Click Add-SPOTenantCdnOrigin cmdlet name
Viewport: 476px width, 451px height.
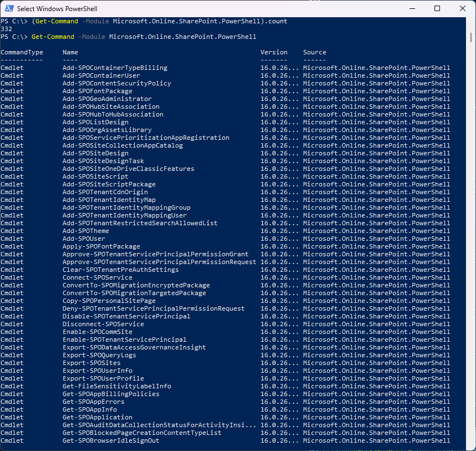(x=105, y=192)
